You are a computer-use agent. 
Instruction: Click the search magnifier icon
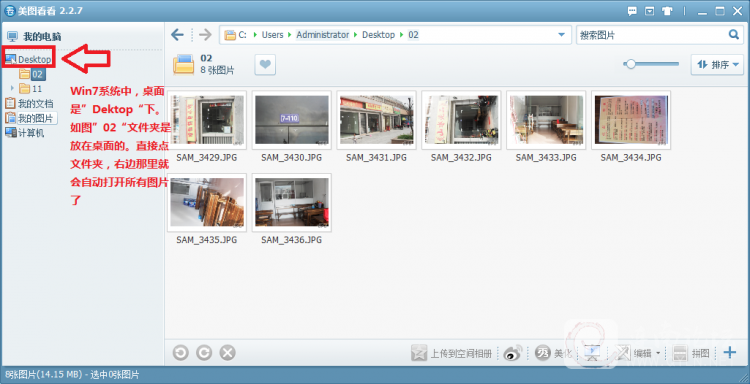[x=733, y=34]
